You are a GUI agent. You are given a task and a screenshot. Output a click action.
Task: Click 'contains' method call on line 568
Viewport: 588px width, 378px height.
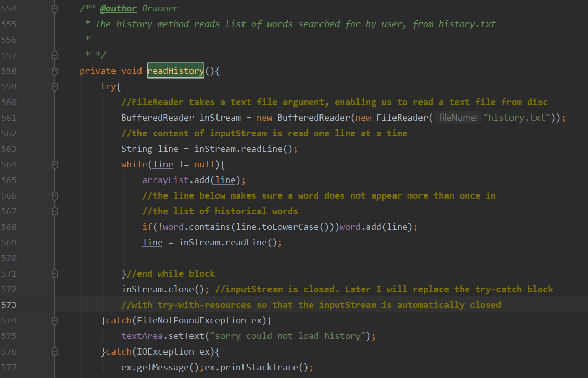point(210,227)
